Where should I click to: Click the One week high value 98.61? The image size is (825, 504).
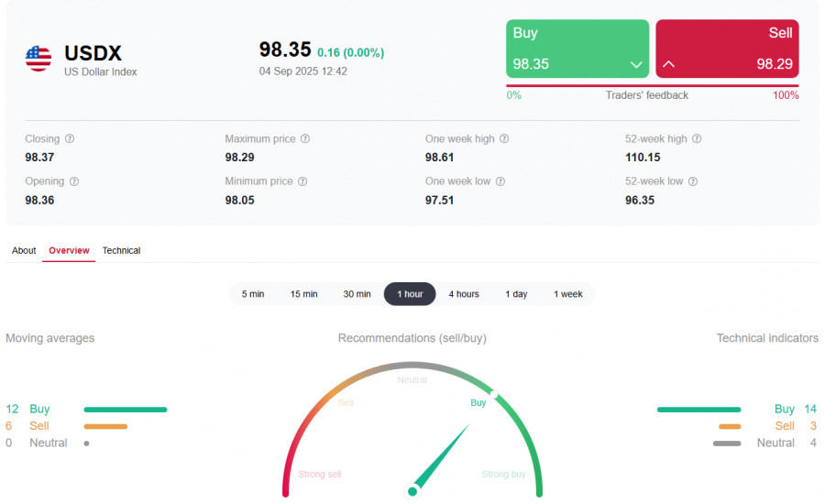(439, 158)
